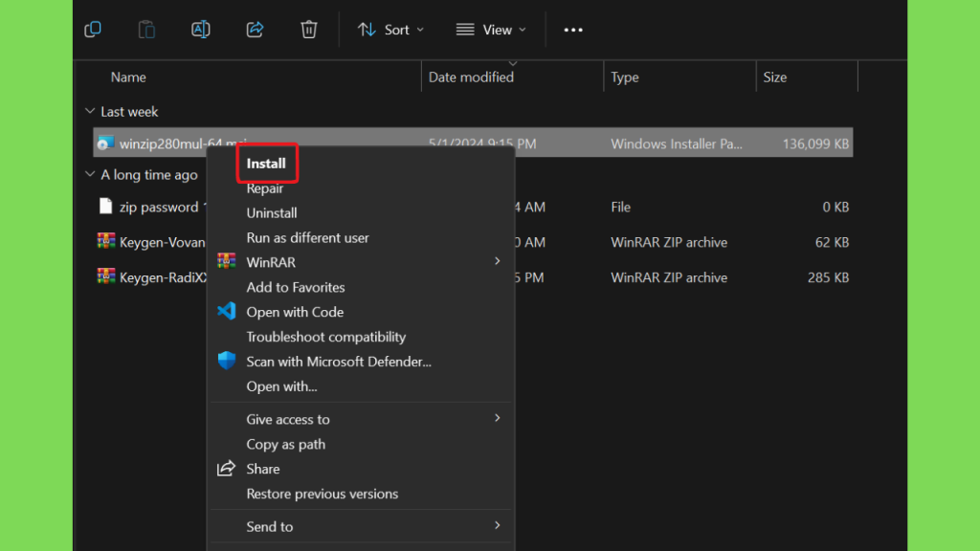Click the Delete trash icon
The image size is (980, 551).
[x=308, y=30]
